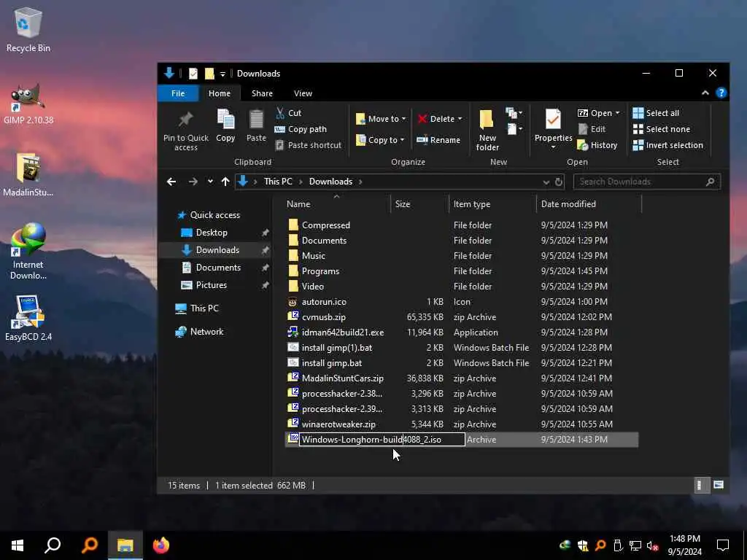747x560 pixels.
Task: Select Desktop in navigation pane
Action: [212, 233]
